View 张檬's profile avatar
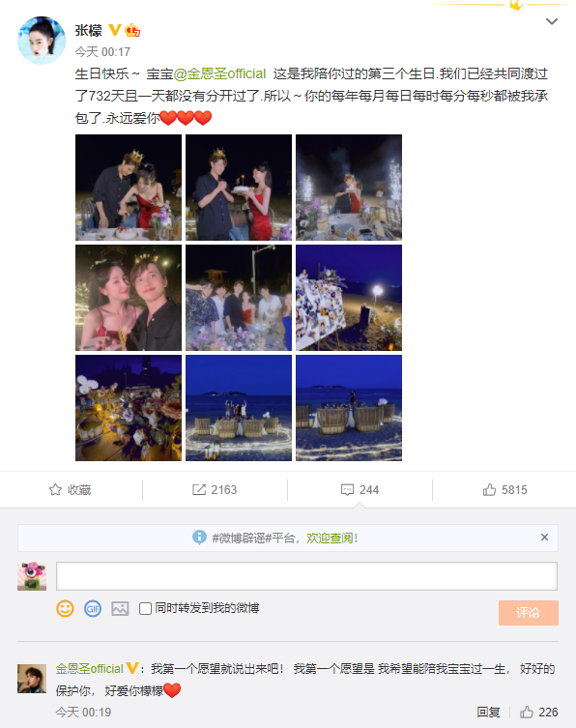Screen dimensions: 576x728 click(x=42, y=41)
